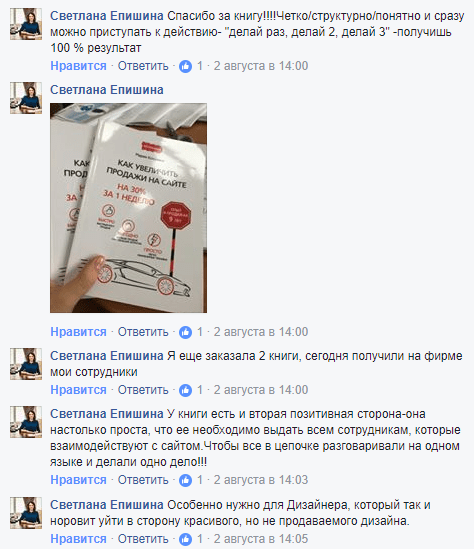Viewport: 474px width, 549px height.
Task: Open avatar beside Дизайнера comment
Action: pyautogui.click(x=26, y=513)
